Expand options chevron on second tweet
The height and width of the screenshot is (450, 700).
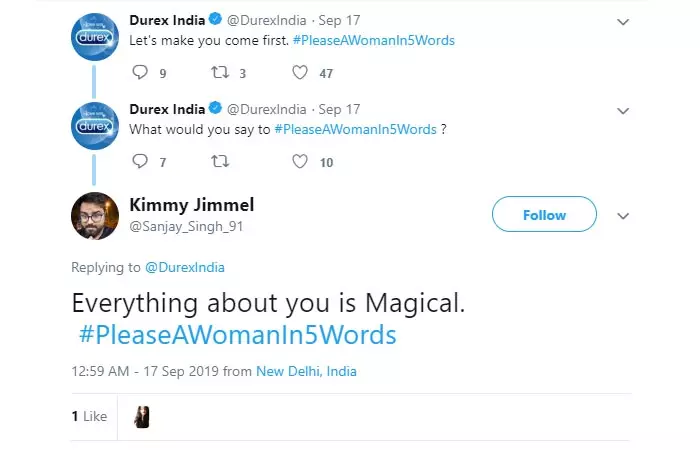(623, 110)
